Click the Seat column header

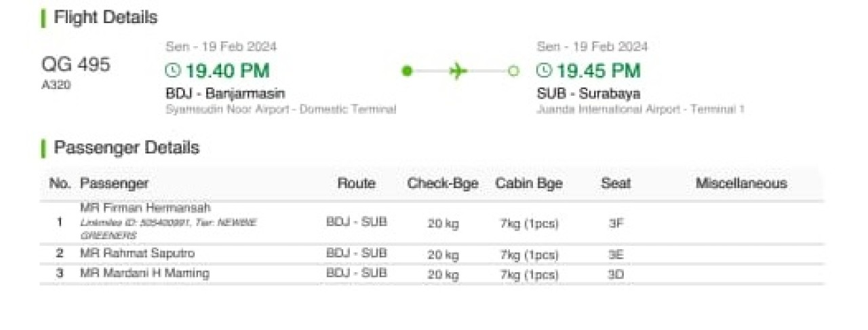(615, 183)
